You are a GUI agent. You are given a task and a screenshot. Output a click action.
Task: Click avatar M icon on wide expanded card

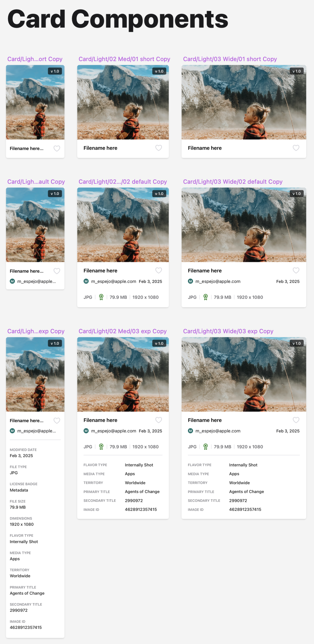point(190,431)
